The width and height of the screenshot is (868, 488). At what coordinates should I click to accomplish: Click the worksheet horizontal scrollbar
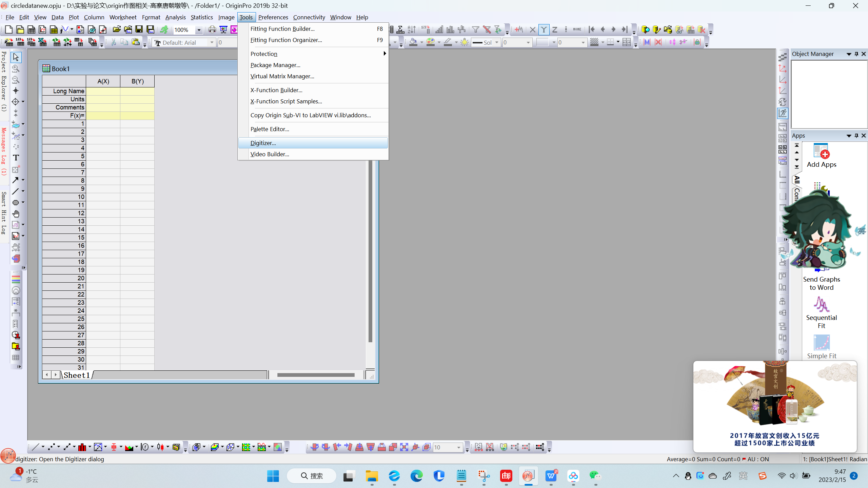point(315,375)
